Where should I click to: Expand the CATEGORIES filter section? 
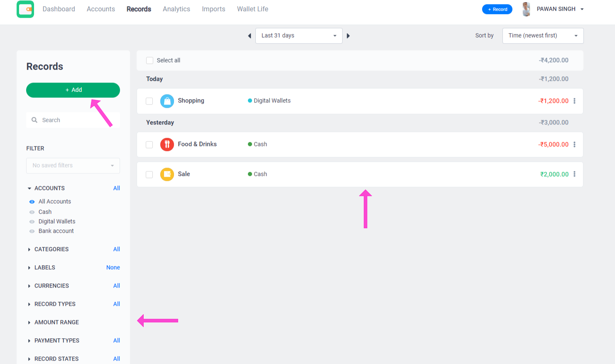click(x=29, y=249)
